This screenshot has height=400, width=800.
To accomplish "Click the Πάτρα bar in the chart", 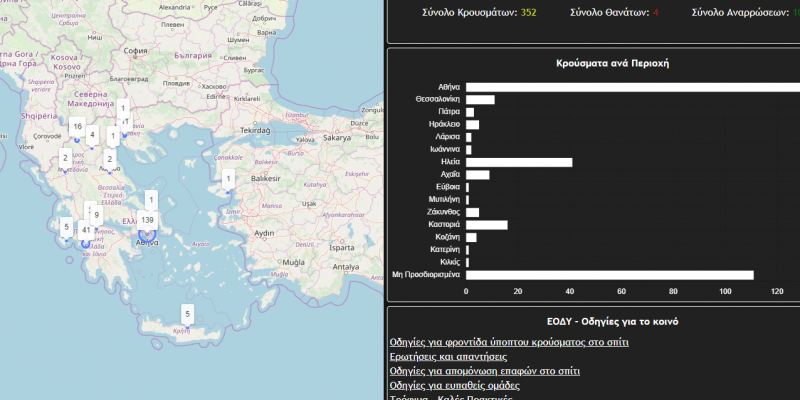I will tap(470, 112).
